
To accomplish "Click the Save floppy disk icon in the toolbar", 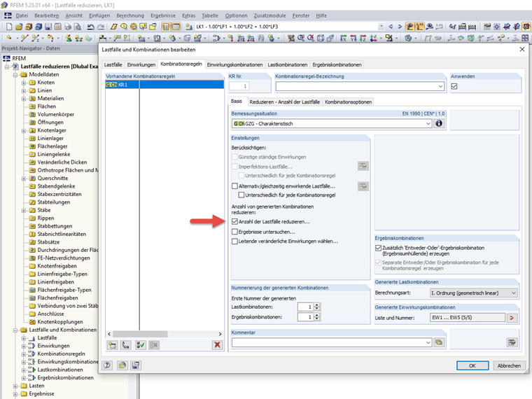I will (x=48, y=27).
